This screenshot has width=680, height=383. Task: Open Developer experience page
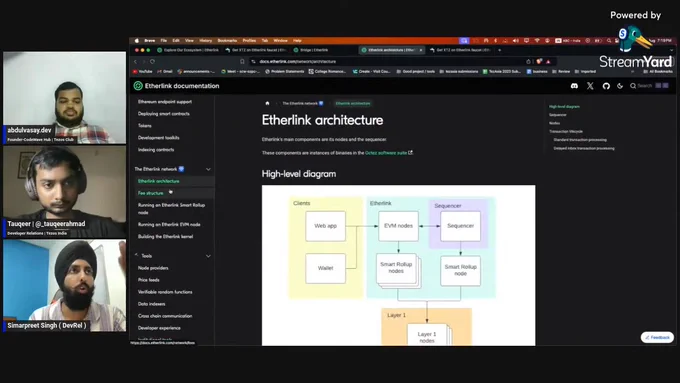159,328
